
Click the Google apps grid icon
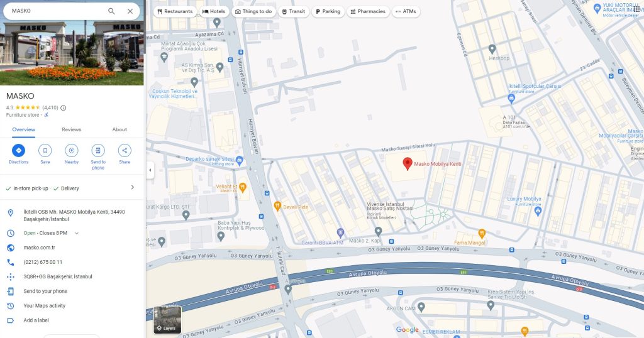pos(636,9)
